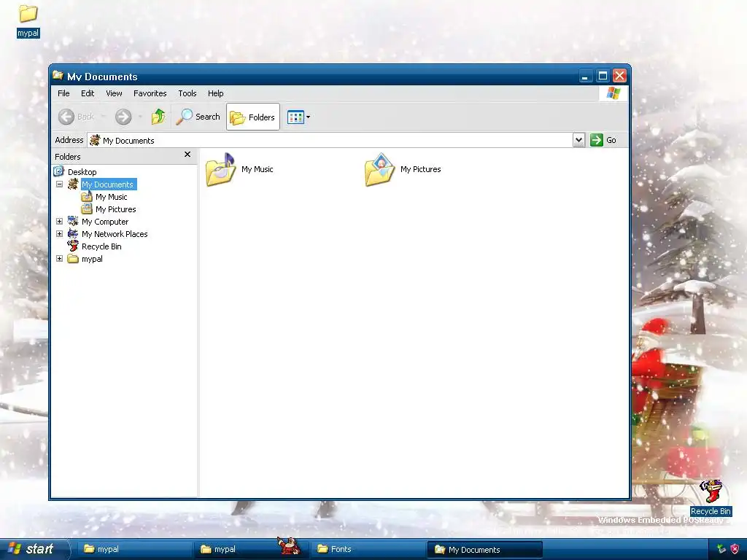Expand the My Network Places node
747x560 pixels.
pyautogui.click(x=60, y=233)
